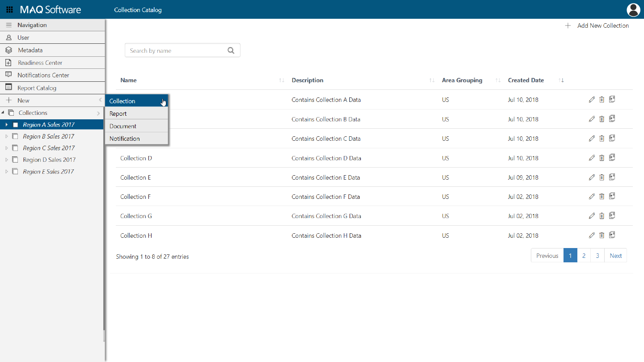Expand the Region B Sales 2017 node
This screenshot has height=362, width=644.
6,136
